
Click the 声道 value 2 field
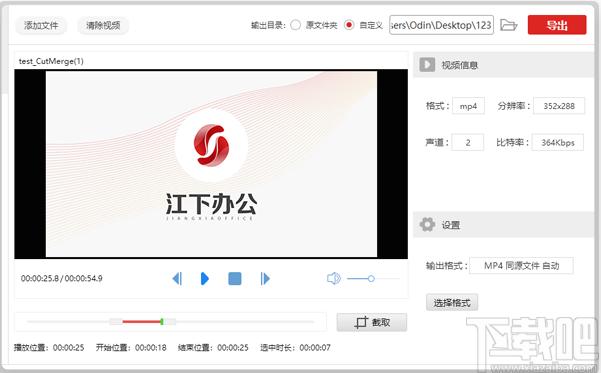click(x=468, y=143)
